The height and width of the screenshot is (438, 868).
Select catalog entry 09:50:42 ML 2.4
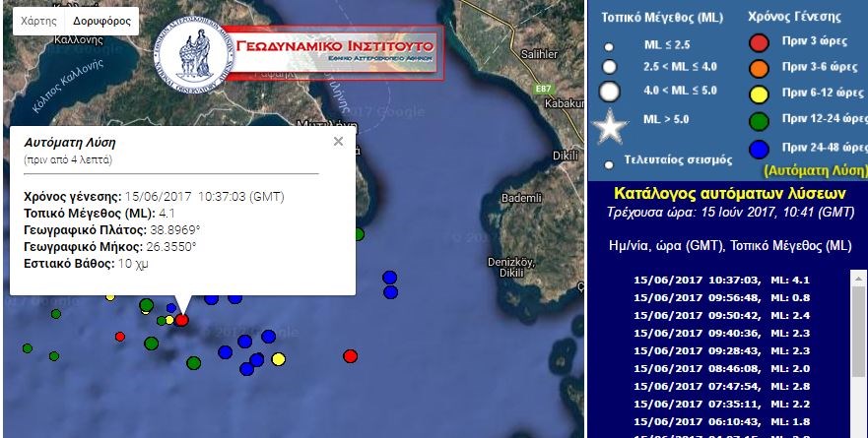click(x=722, y=316)
